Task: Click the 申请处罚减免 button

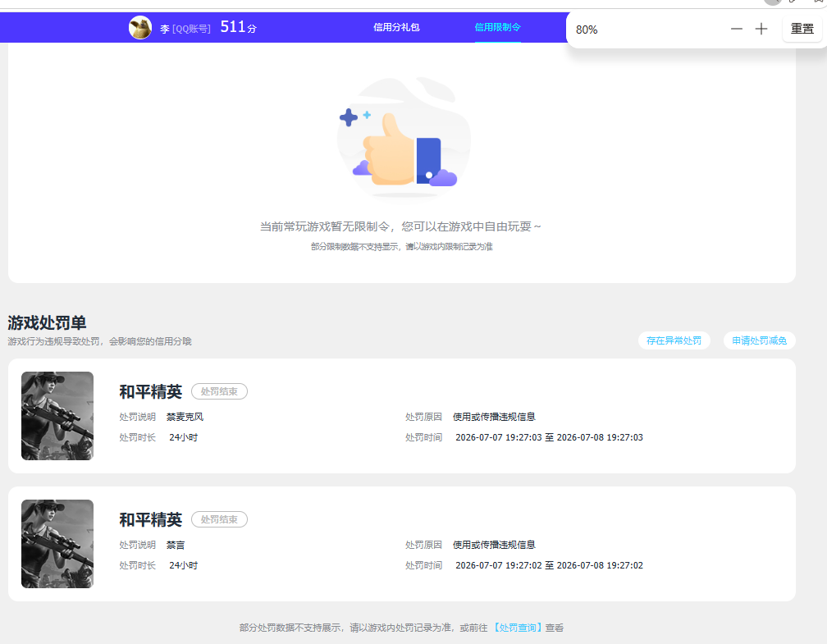Action: pos(760,340)
